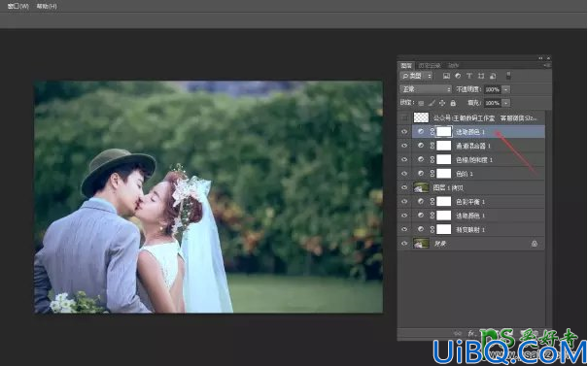Image resolution: width=588 pixels, height=366 pixels.
Task: Click mask link icon on 通道混合器 1
Action: pos(432,146)
